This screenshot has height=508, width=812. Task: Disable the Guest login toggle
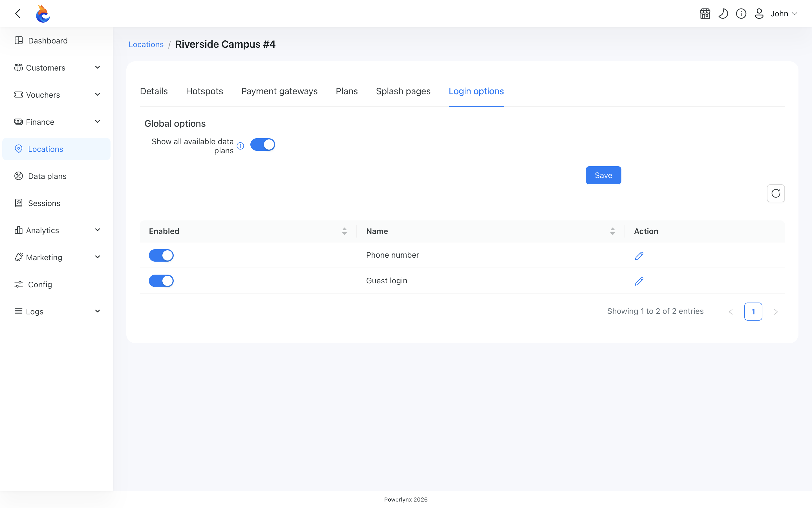point(161,281)
